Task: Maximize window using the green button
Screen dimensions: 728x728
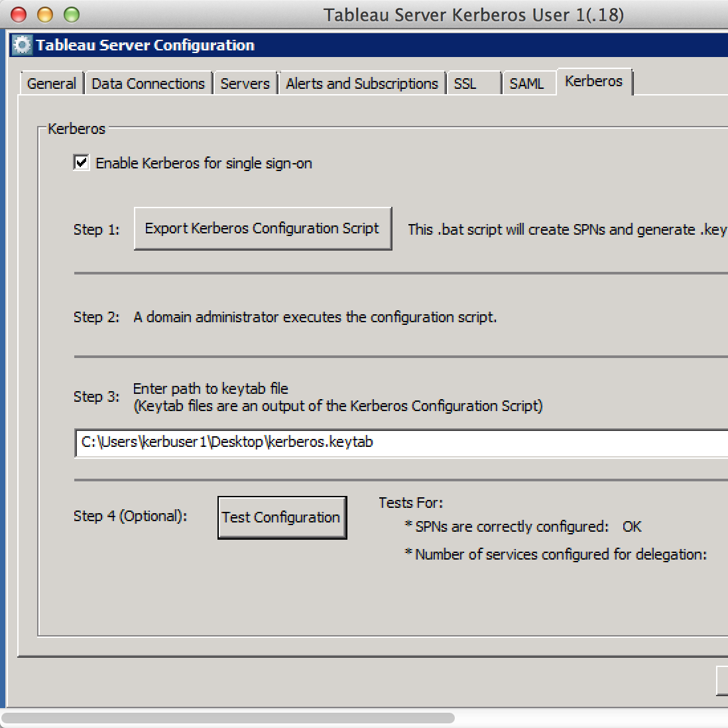Action: pyautogui.click(x=72, y=15)
